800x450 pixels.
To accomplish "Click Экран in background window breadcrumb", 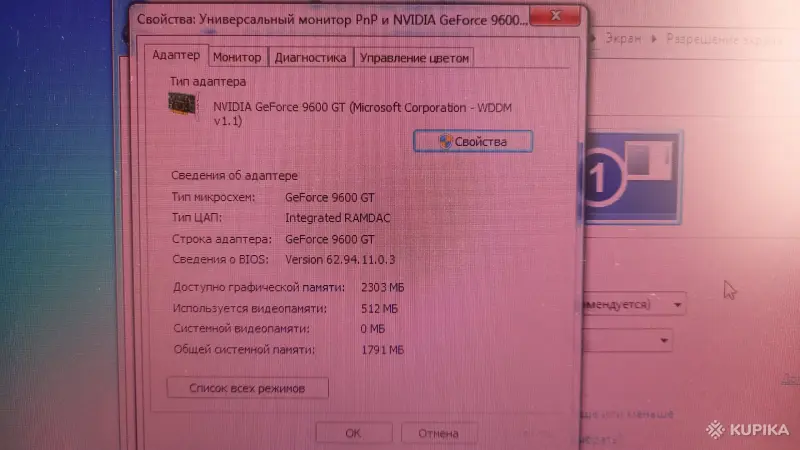I will (623, 39).
